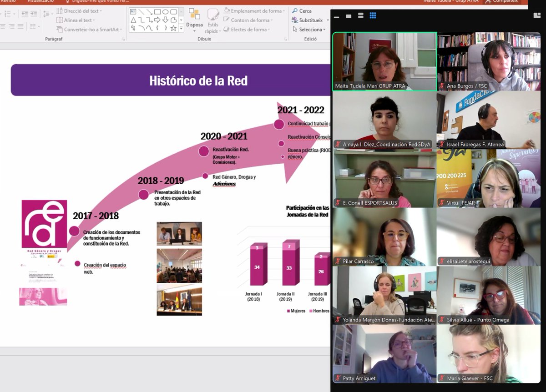This screenshot has height=392, width=546.
Task: Open the Disposa arrange menu
Action: pyautogui.click(x=194, y=20)
